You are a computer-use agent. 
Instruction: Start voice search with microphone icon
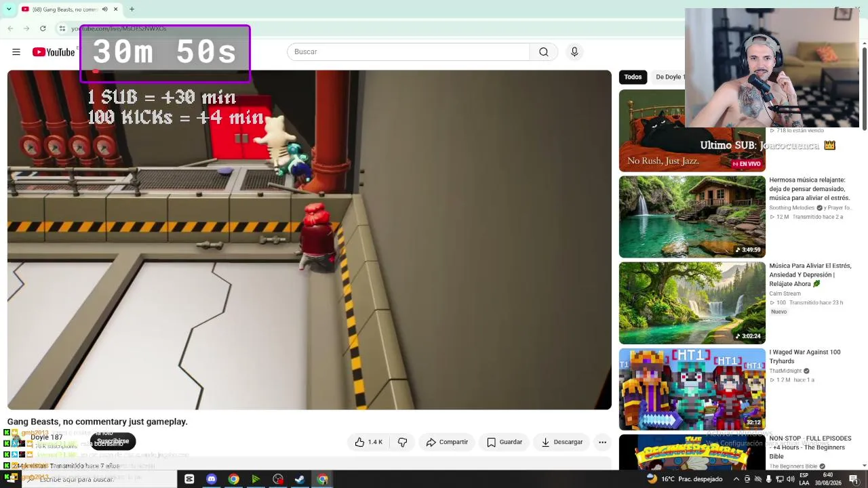574,52
